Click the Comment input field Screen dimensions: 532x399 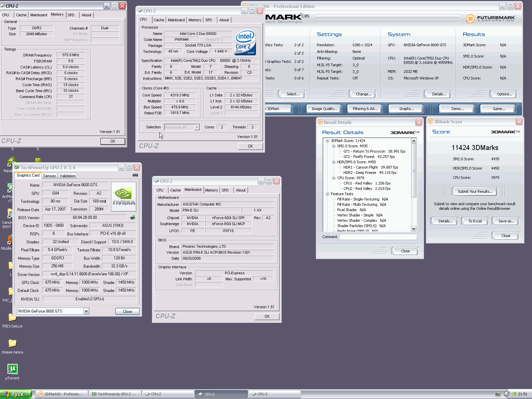tap(378, 237)
